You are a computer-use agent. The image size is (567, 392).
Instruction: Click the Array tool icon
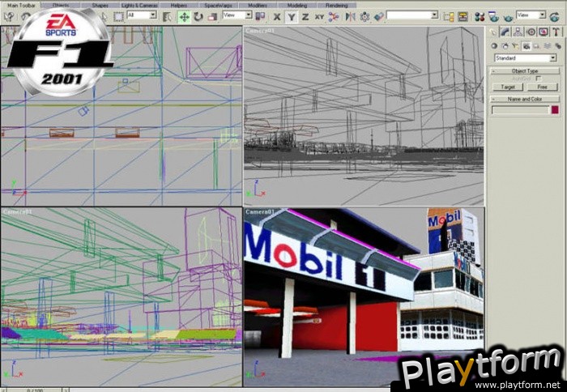point(364,17)
